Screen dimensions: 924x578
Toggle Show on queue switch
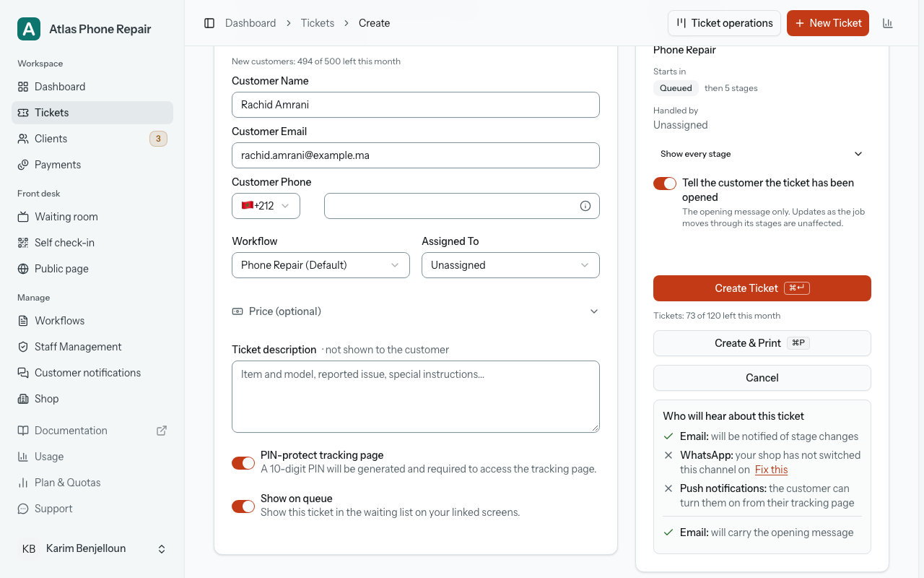[243, 506]
